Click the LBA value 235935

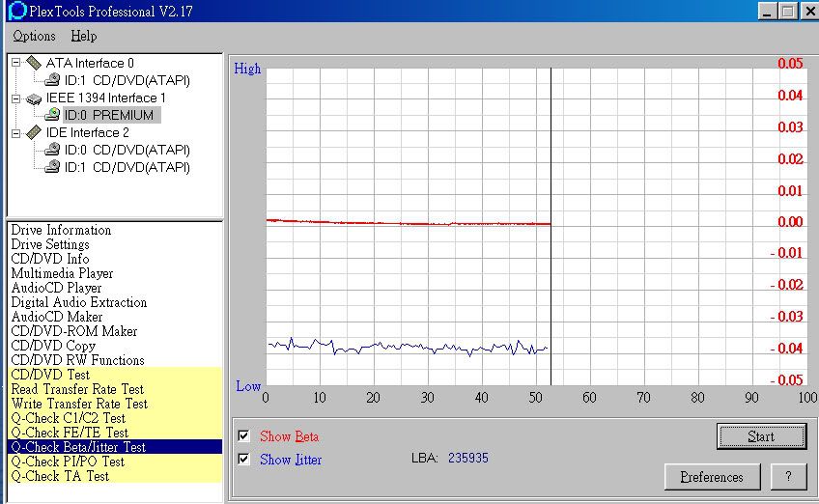(x=468, y=458)
